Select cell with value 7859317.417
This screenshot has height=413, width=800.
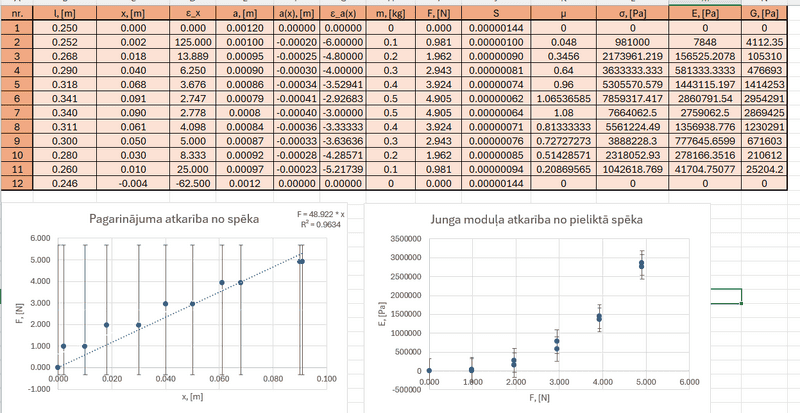tap(633, 99)
